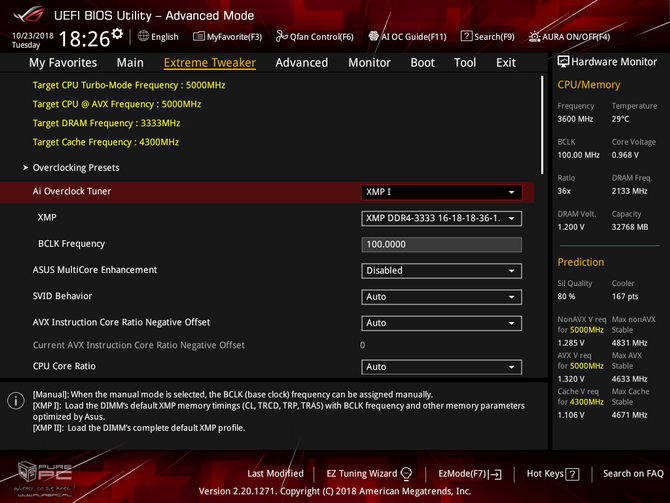
Task: Click Target DRAM Frequency : 3333MHz text
Action: pyautogui.click(x=106, y=123)
